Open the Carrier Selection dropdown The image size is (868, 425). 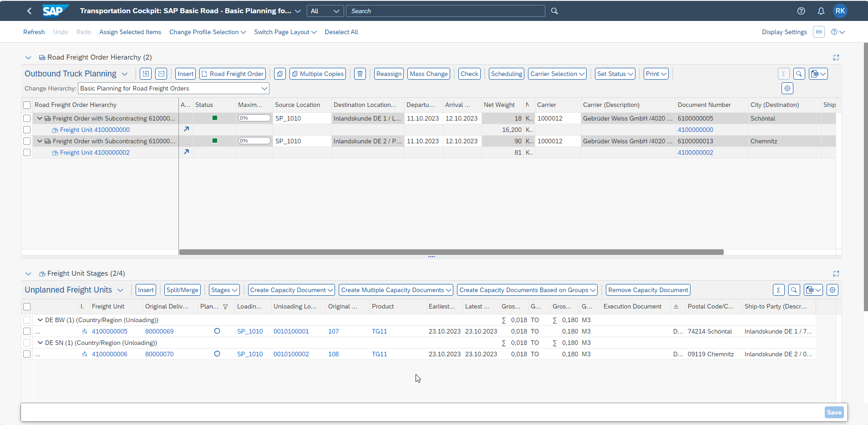coord(557,73)
